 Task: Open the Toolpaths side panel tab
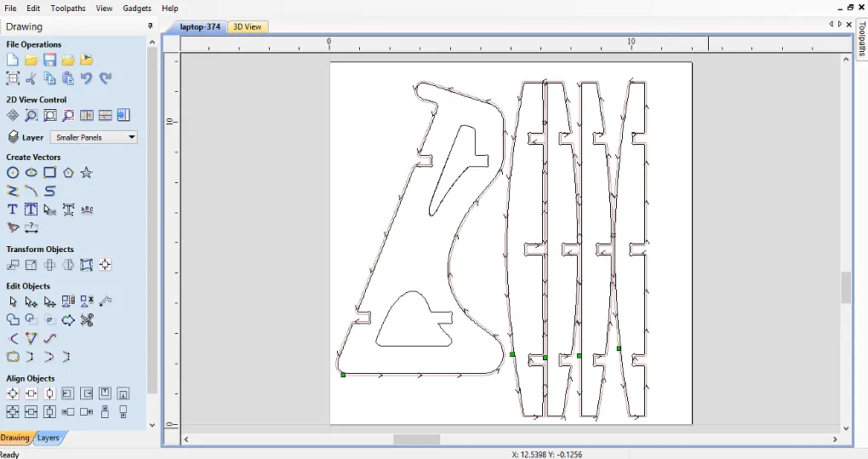(860, 38)
